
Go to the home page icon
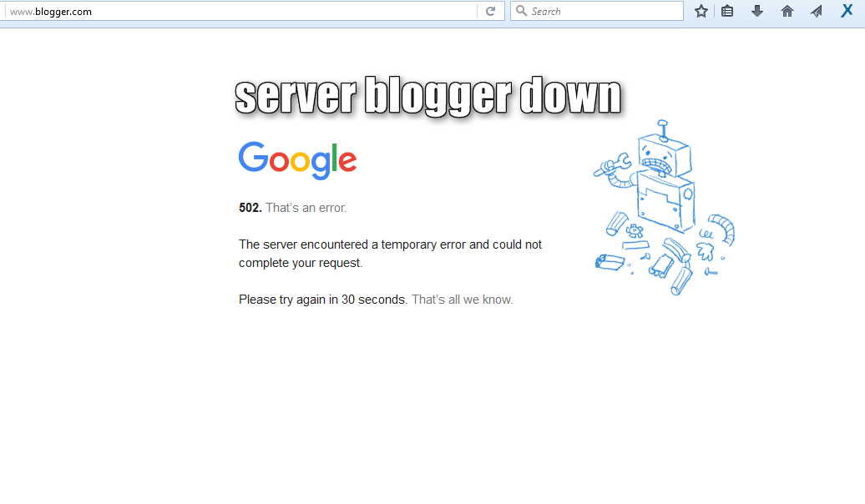[787, 11]
